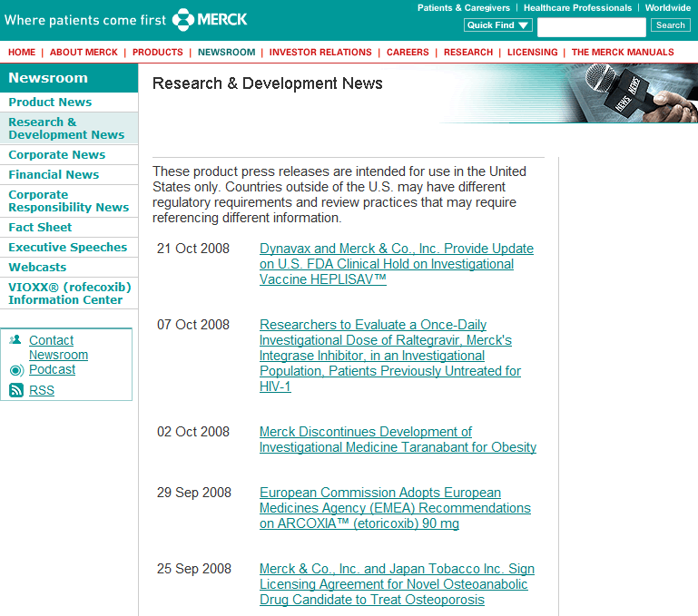Click the Podcast broadcast icon
Screen dimensions: 698x616
(x=16, y=370)
